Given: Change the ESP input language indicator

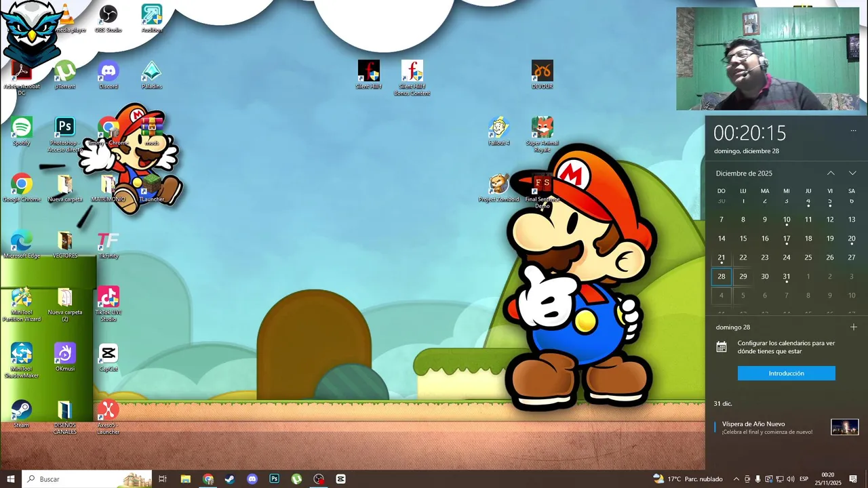Looking at the screenshot, I should [x=804, y=479].
